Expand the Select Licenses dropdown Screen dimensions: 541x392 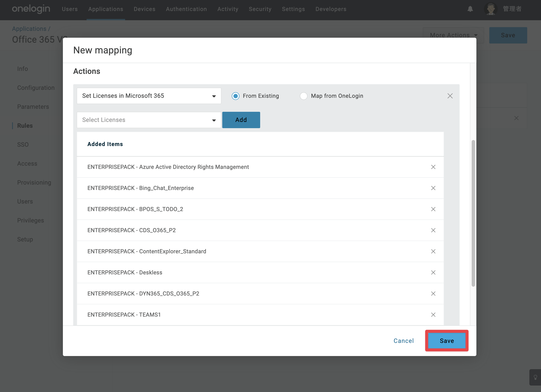click(149, 120)
